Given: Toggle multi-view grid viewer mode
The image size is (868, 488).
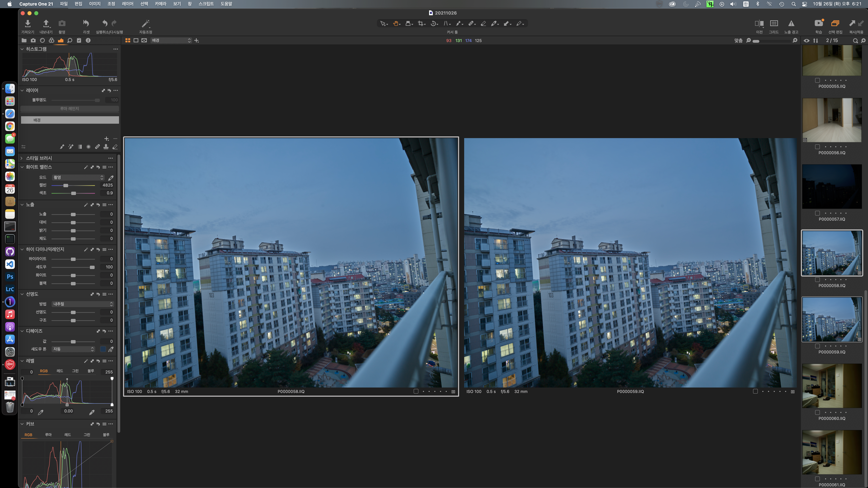Looking at the screenshot, I should click(x=128, y=40).
